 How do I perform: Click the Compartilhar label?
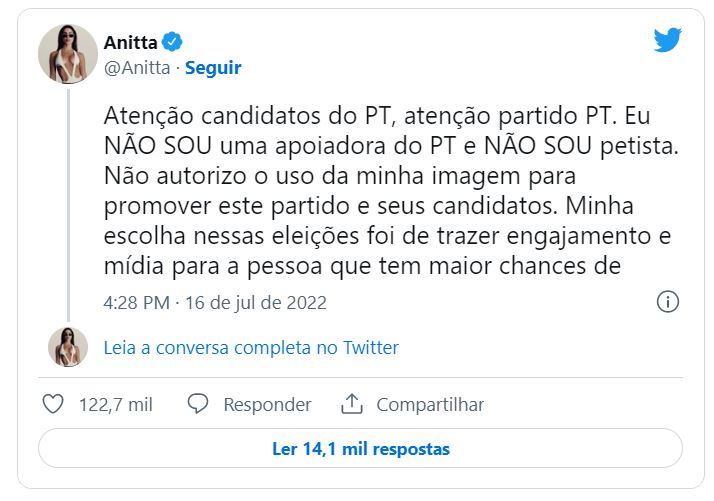click(x=430, y=404)
